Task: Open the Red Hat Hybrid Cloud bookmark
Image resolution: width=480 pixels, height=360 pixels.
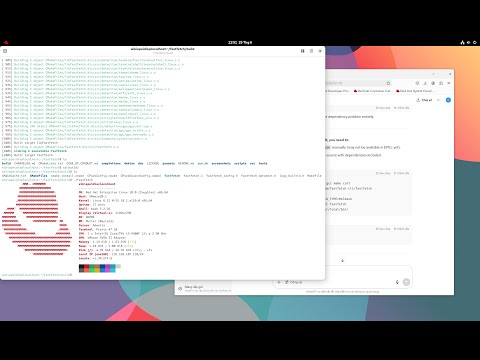Action: click(x=415, y=91)
